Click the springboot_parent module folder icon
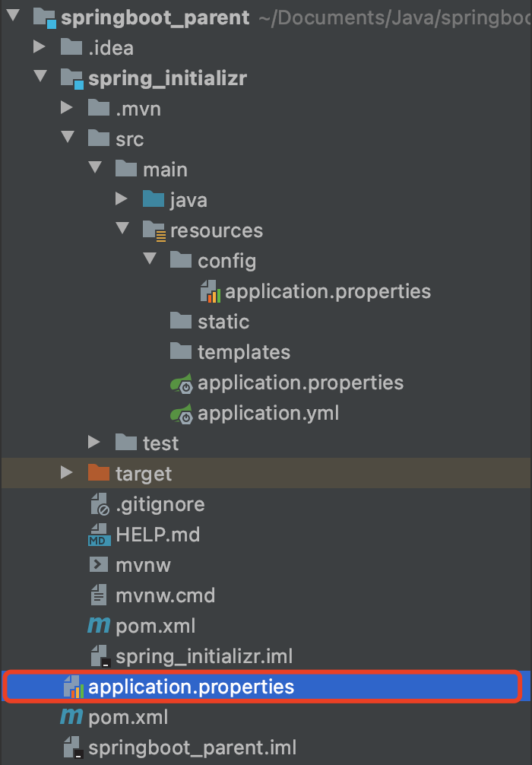Viewport: 532px width, 765px height. [x=44, y=17]
